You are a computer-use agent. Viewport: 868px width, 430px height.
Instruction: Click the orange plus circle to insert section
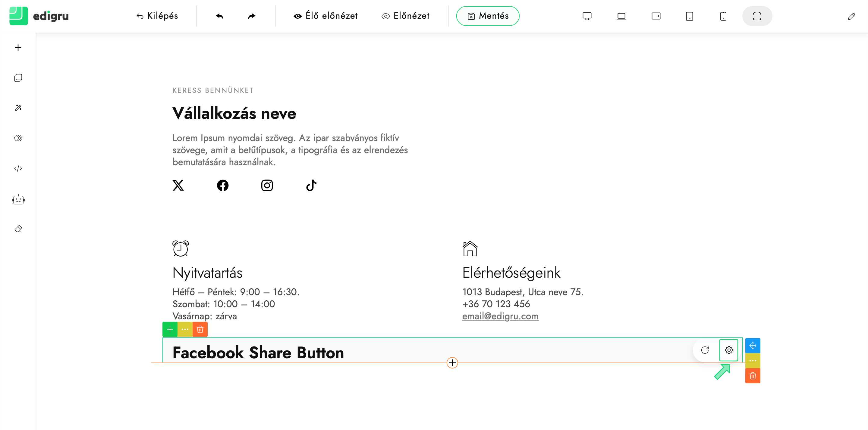point(452,363)
